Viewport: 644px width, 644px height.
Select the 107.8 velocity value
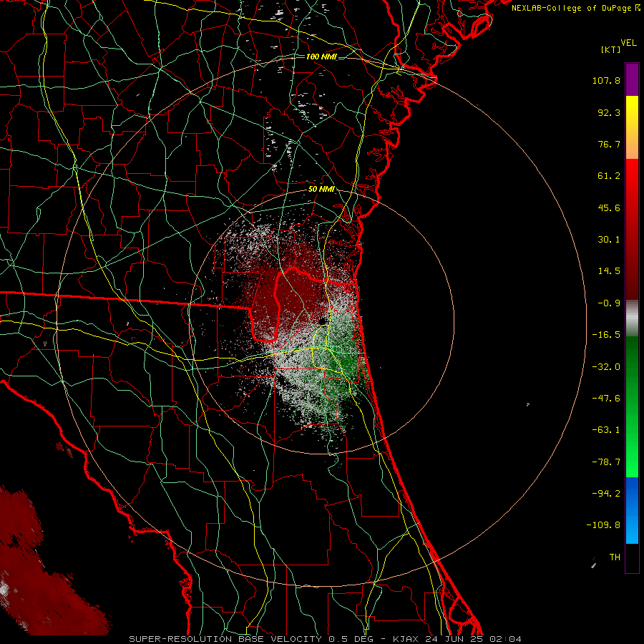[x=606, y=80]
